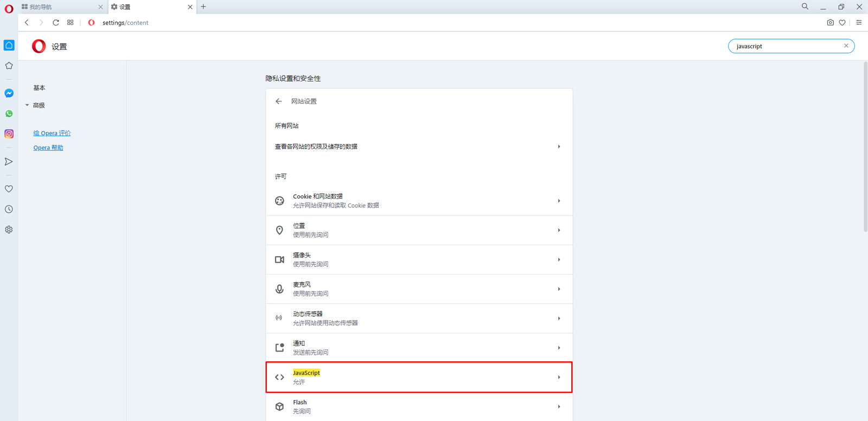Click the snapshot camera icon
The image size is (868, 421).
click(x=830, y=23)
